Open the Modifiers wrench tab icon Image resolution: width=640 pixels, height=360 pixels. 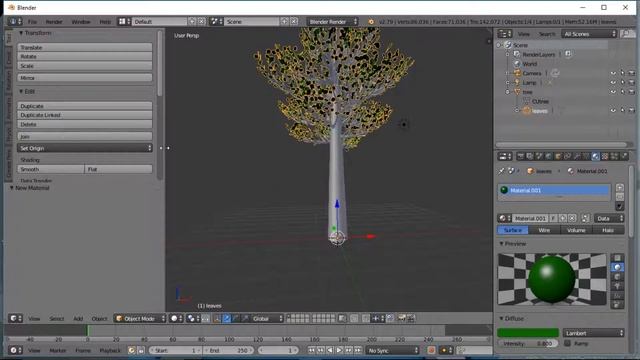point(577,156)
